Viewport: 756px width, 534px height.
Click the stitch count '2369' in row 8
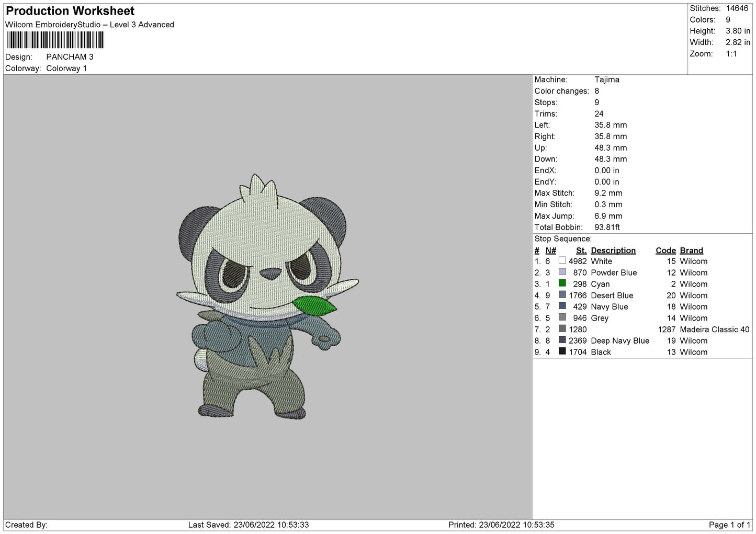pos(578,340)
